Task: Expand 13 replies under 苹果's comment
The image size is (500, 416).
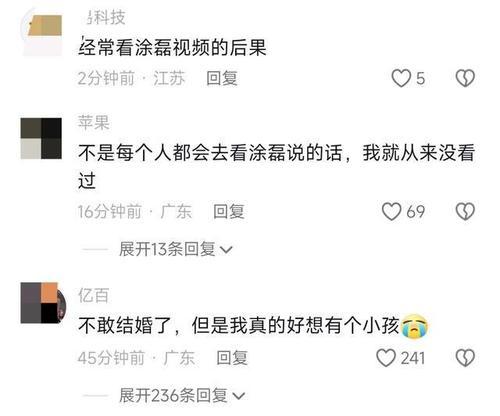Action: coord(175,249)
